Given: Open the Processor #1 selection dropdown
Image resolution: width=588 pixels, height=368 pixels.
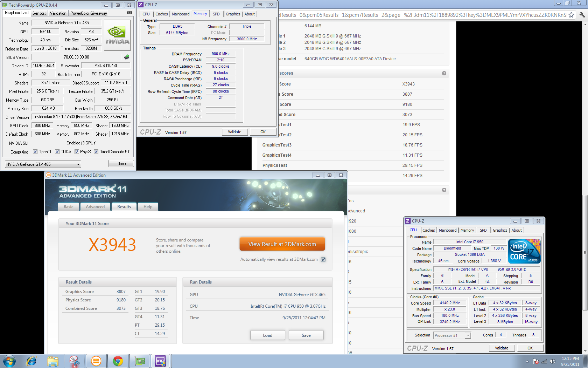Looking at the screenshot, I should click(452, 335).
